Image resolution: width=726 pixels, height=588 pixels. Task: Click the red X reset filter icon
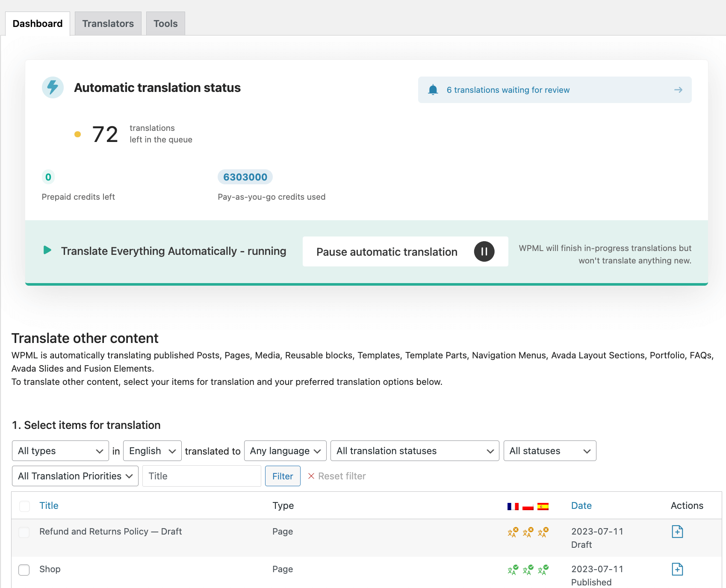point(311,476)
